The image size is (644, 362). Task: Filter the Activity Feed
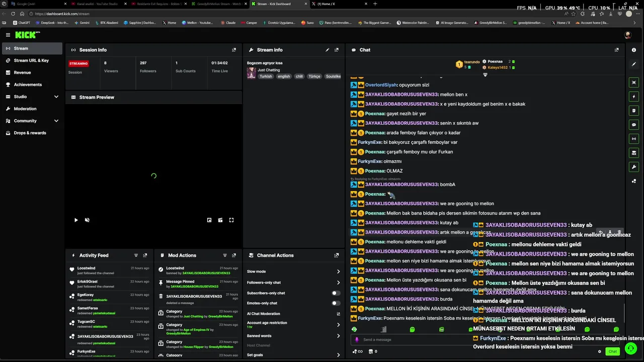click(136, 255)
